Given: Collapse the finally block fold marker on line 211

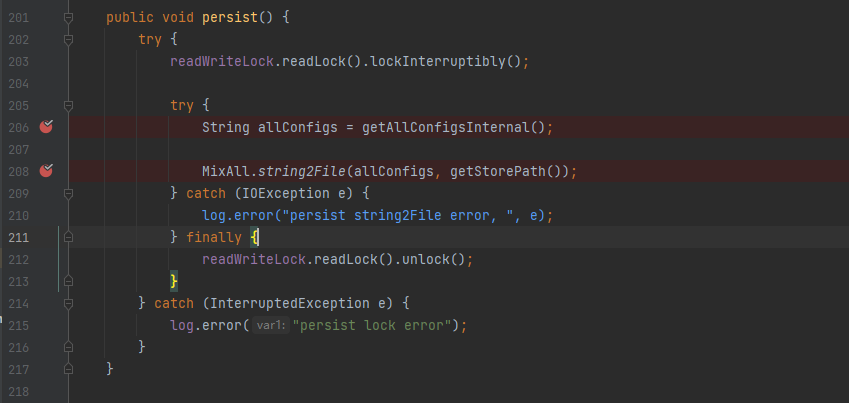Looking at the screenshot, I should [68, 237].
